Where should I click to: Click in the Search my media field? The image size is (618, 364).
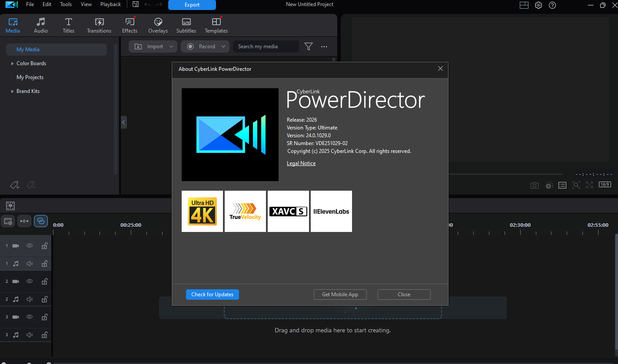click(266, 46)
